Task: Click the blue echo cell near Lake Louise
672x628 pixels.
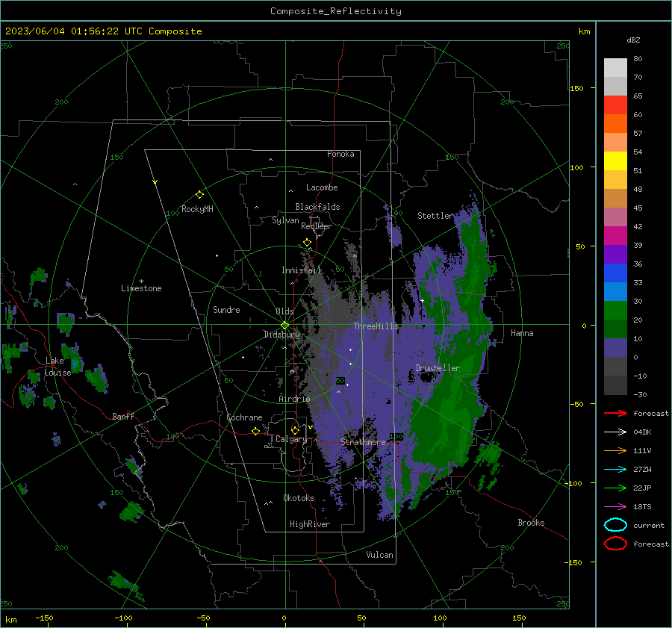Action: pyautogui.click(x=76, y=364)
